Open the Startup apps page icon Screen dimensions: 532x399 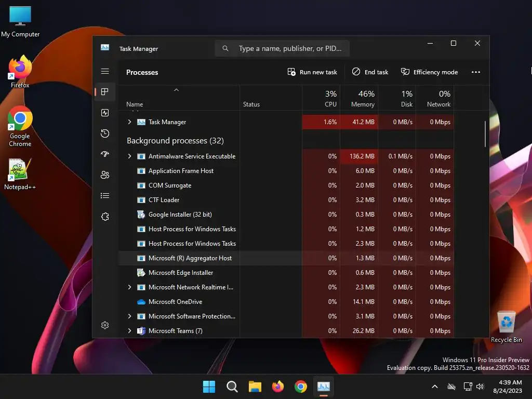pos(105,154)
